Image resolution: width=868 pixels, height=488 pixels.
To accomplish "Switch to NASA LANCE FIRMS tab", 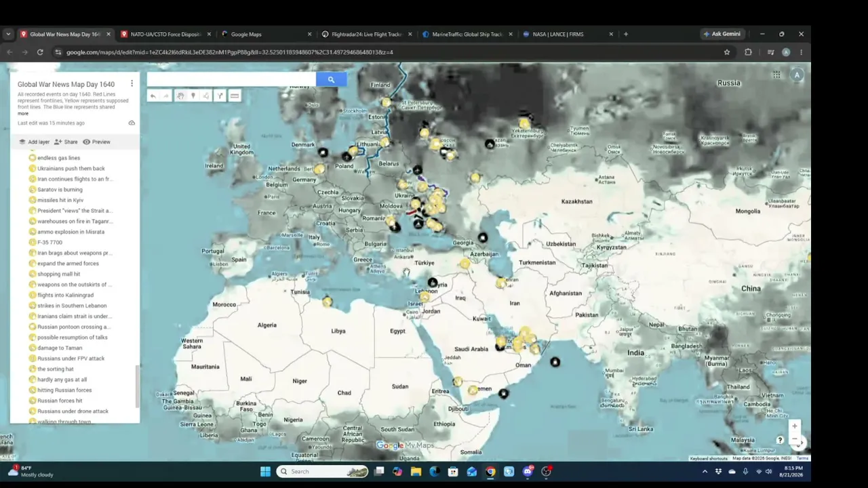I will click(567, 34).
